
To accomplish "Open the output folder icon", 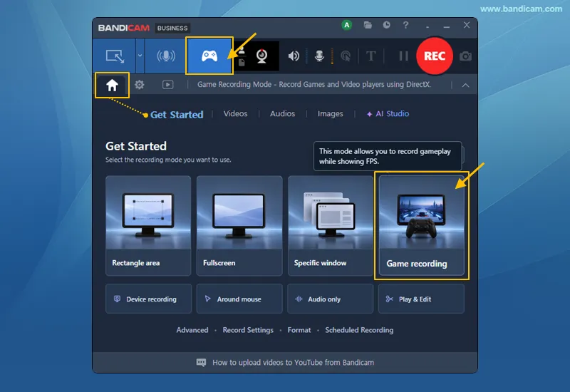I will click(x=368, y=25).
